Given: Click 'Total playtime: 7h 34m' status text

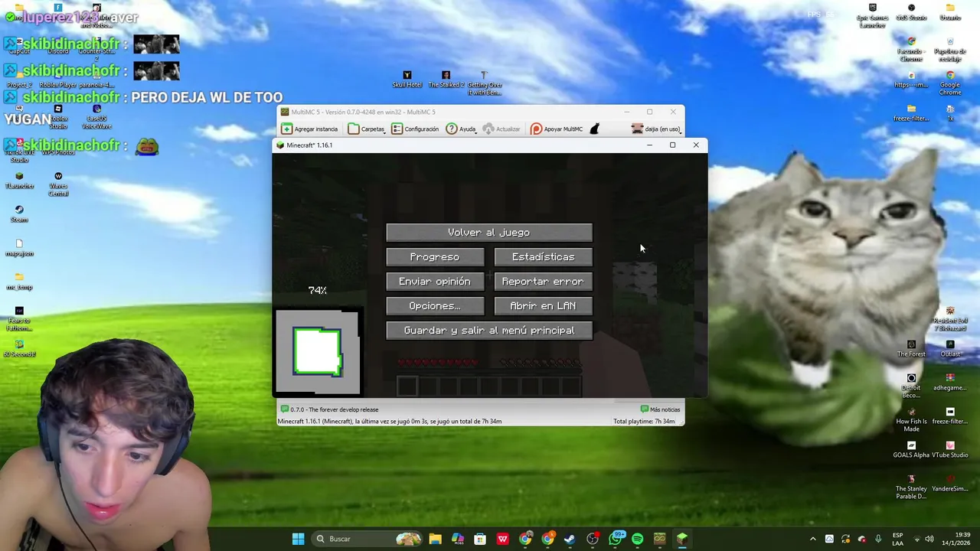Looking at the screenshot, I should [644, 421].
